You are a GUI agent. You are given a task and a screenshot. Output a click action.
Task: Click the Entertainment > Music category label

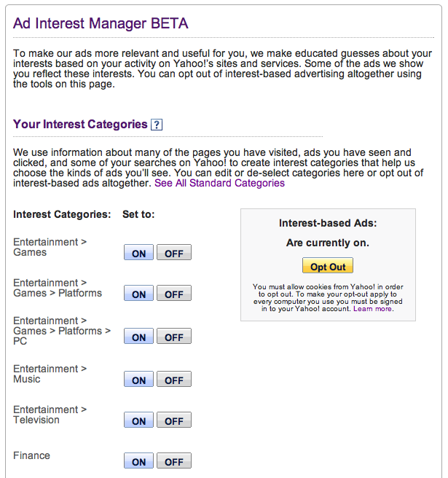tap(50, 374)
